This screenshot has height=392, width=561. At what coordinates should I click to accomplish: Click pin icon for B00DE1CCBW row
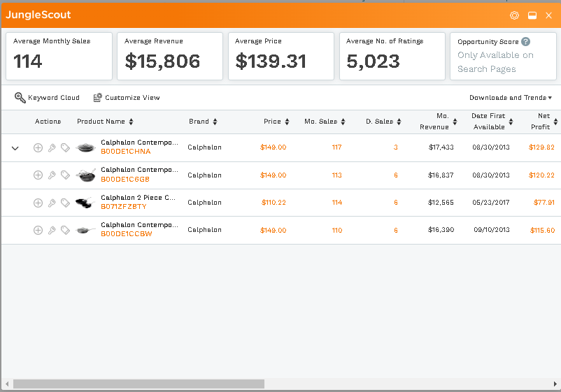pos(52,230)
